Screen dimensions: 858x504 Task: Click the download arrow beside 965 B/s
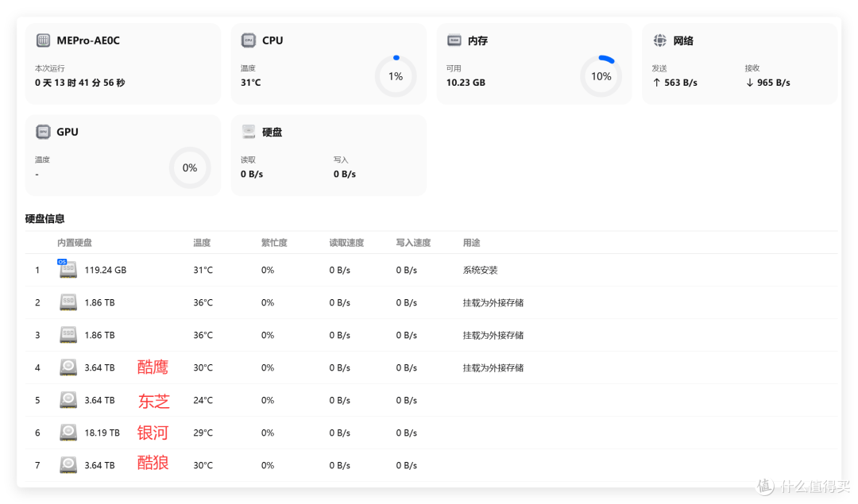pyautogui.click(x=750, y=83)
